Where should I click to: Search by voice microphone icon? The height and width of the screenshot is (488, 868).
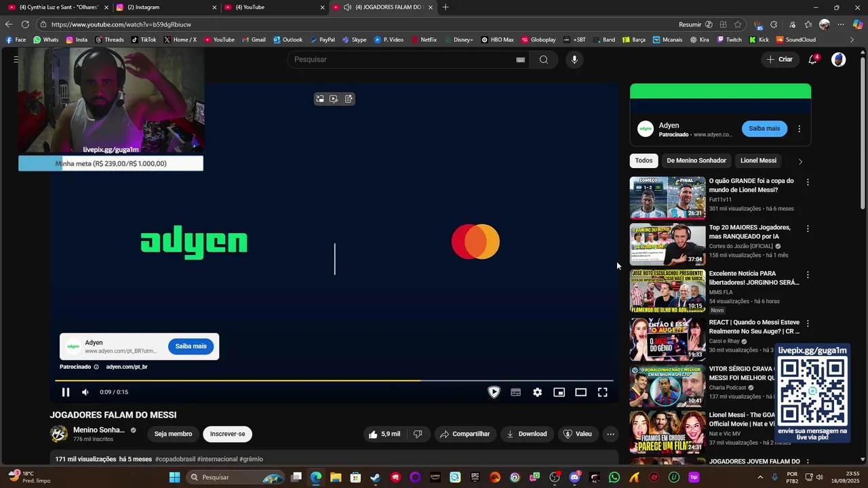click(x=574, y=60)
